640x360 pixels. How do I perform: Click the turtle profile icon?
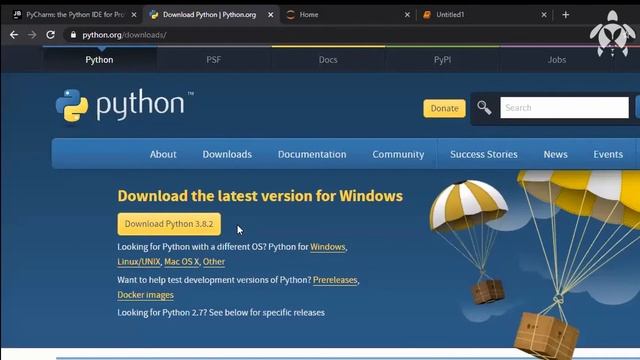coord(612,34)
